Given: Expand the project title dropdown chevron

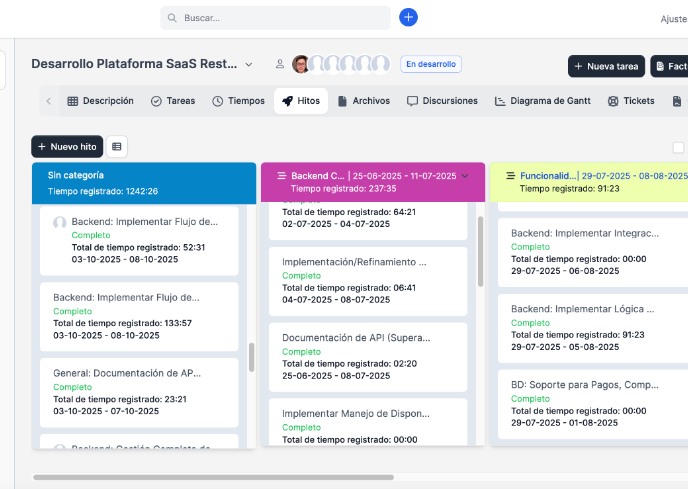Looking at the screenshot, I should 249,64.
